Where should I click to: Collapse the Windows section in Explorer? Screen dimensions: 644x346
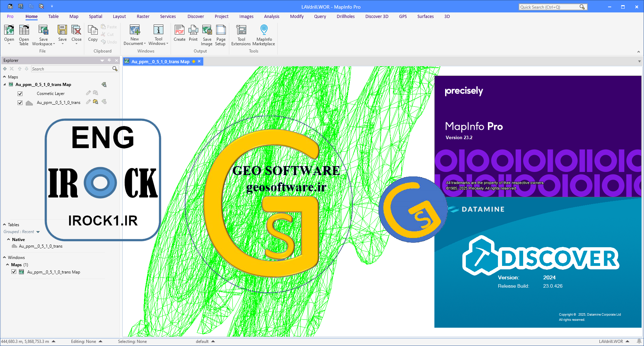(4, 257)
